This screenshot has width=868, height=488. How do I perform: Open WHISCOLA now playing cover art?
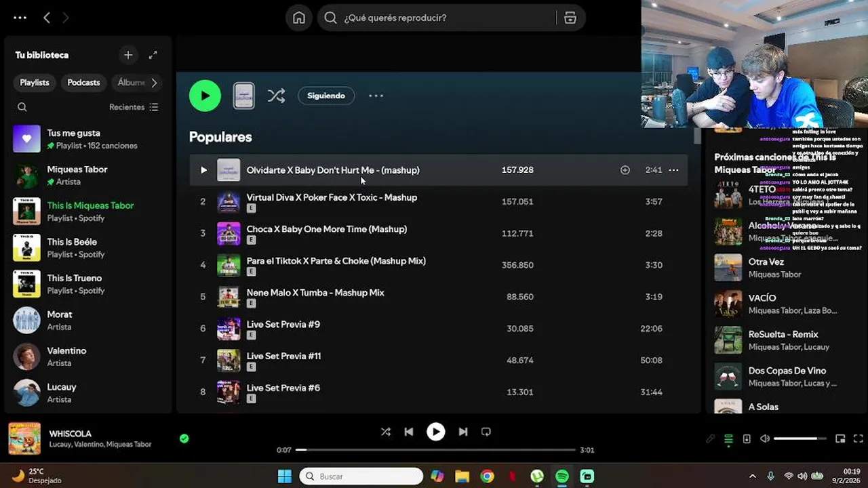tap(24, 439)
